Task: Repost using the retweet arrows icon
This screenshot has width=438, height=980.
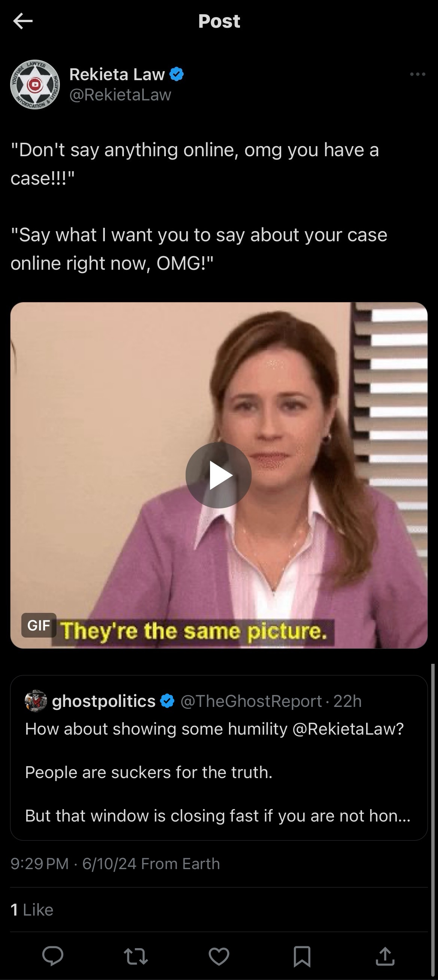Action: pos(136,956)
